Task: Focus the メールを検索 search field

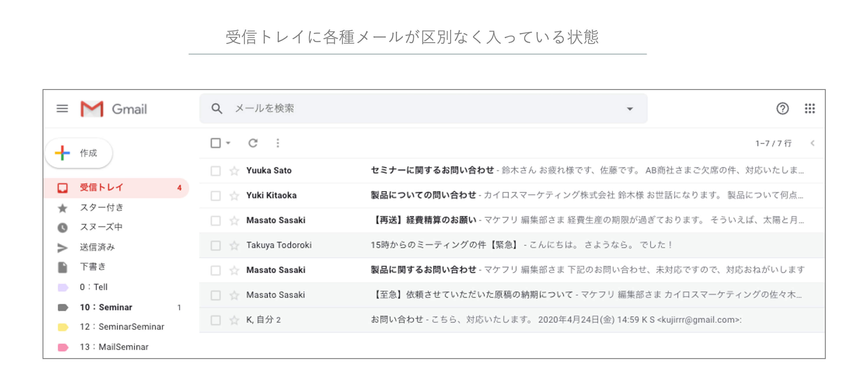Action: [423, 108]
